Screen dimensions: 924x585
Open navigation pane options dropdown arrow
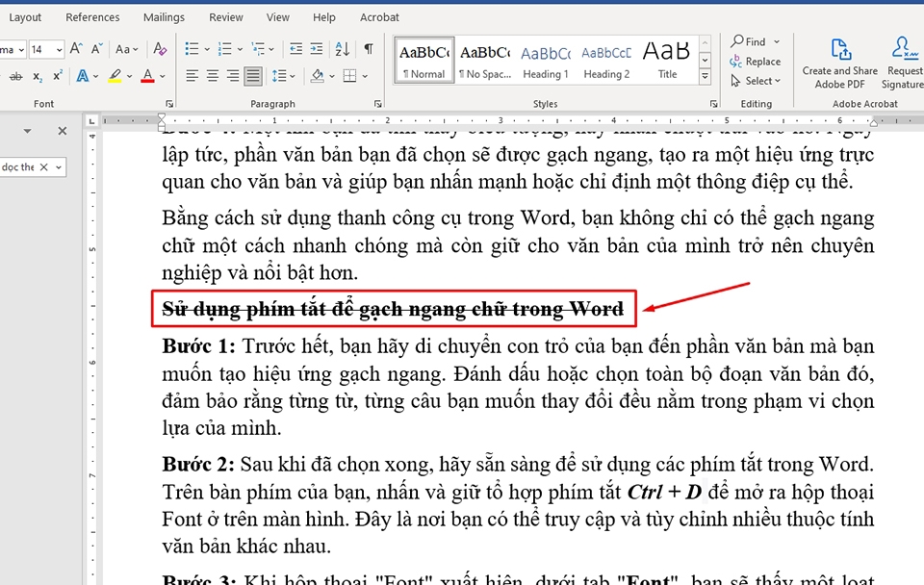tap(27, 131)
